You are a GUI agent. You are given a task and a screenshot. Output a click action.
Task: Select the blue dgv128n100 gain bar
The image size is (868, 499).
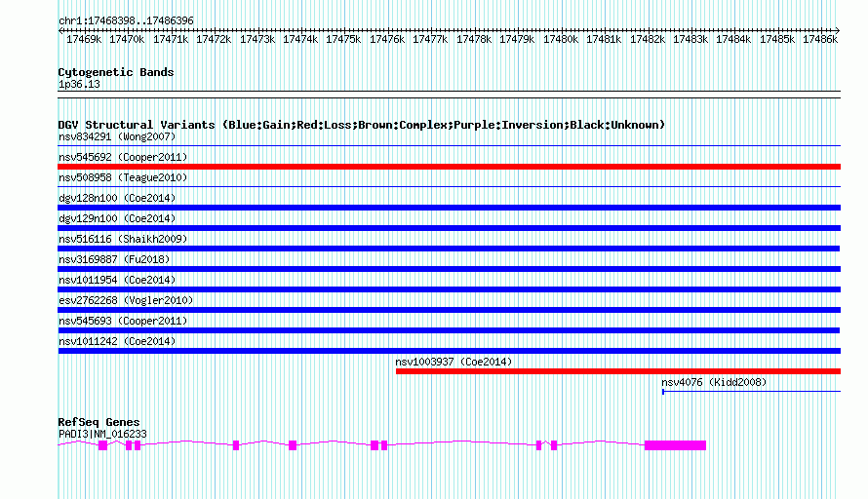click(449, 208)
